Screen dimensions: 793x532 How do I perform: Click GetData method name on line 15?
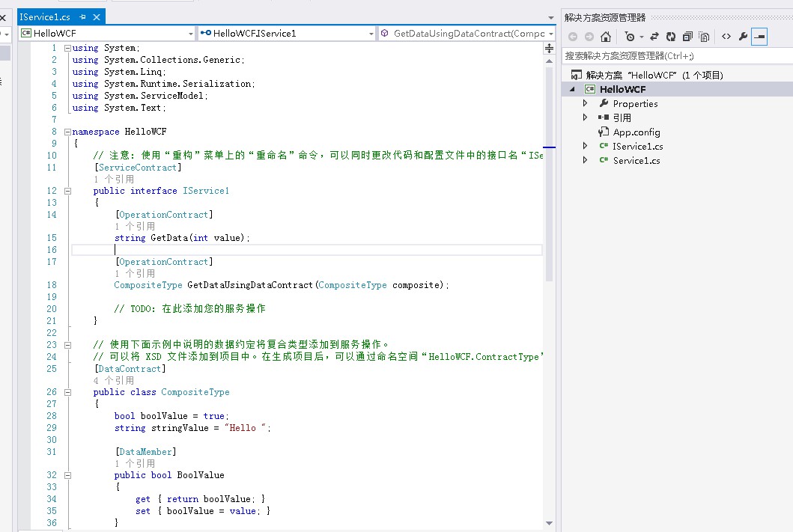click(169, 238)
